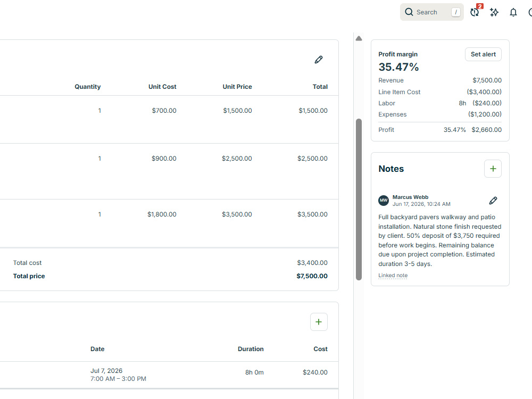Add a labor entry with the plus button
The height and width of the screenshot is (399, 532).
319,322
